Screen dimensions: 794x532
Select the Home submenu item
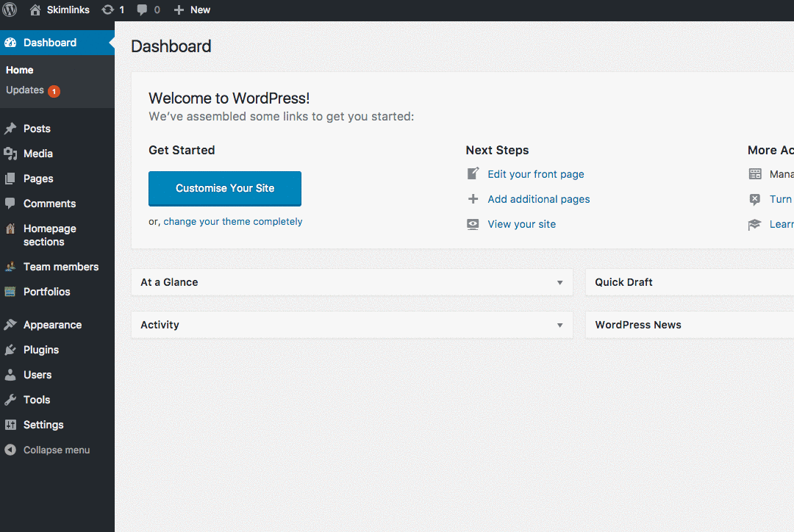pyautogui.click(x=20, y=70)
